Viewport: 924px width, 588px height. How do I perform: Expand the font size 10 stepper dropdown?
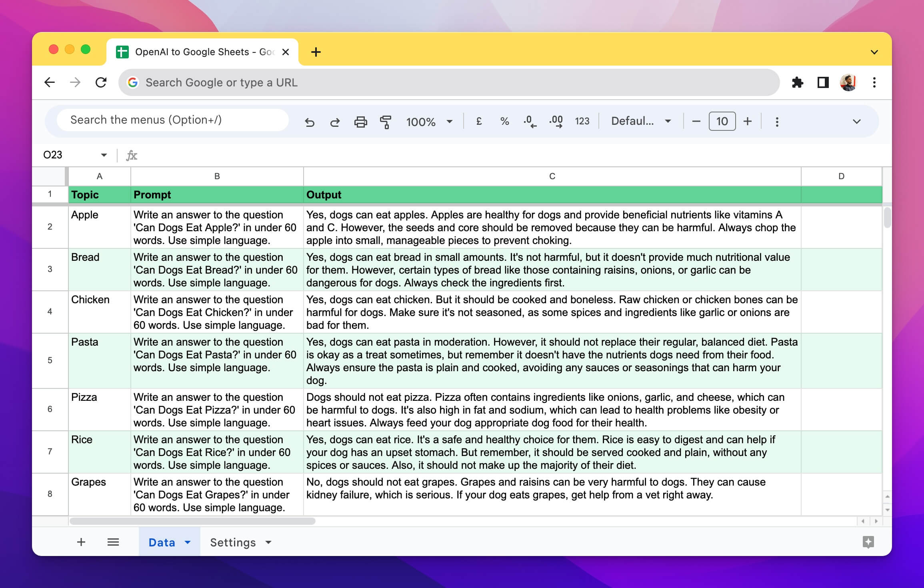(723, 120)
